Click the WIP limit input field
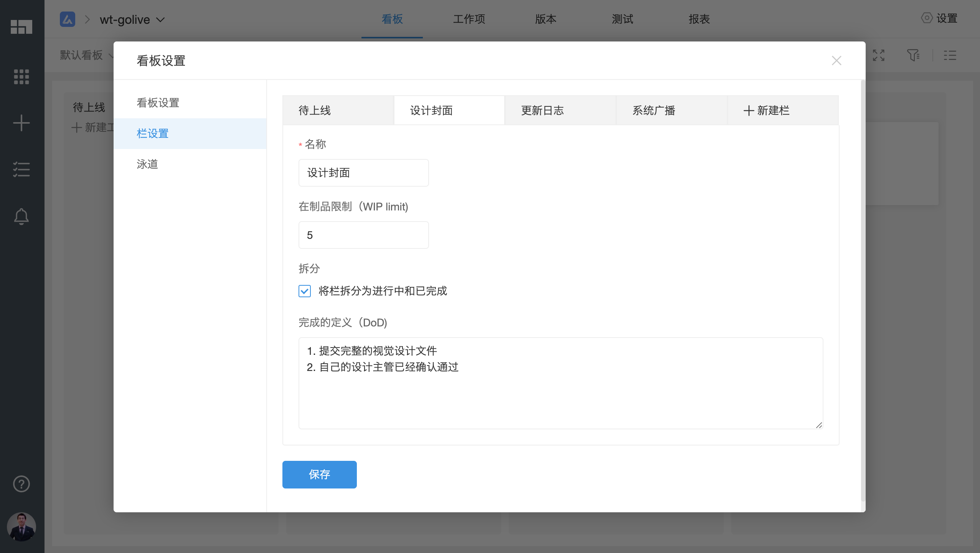 click(363, 235)
